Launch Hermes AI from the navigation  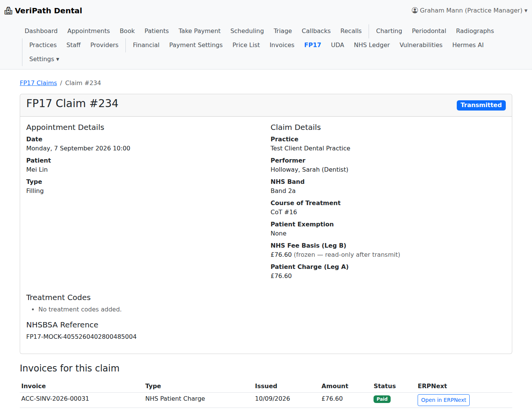coord(468,45)
